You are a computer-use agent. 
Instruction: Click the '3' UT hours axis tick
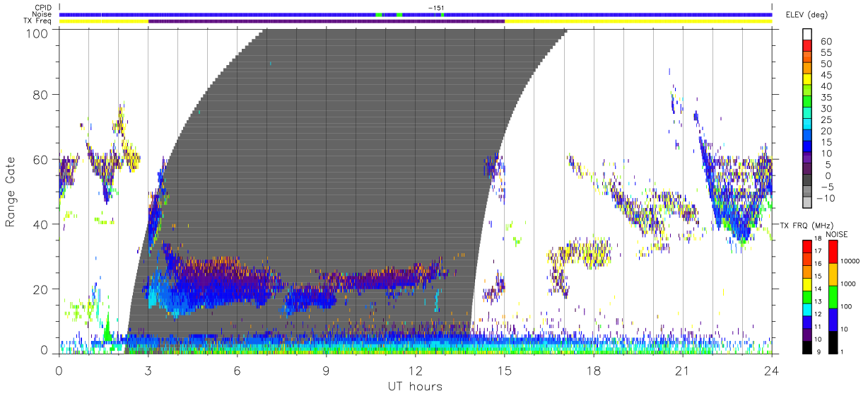point(148,370)
